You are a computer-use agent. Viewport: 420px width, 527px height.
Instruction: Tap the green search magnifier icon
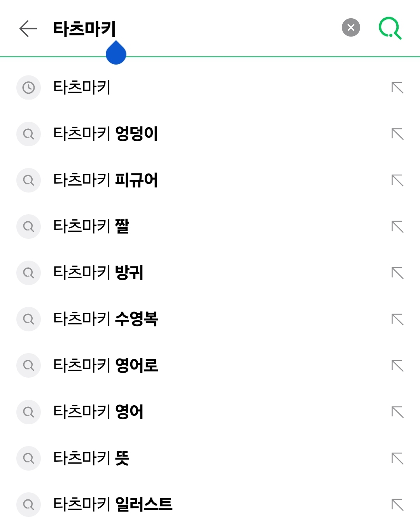tap(390, 28)
